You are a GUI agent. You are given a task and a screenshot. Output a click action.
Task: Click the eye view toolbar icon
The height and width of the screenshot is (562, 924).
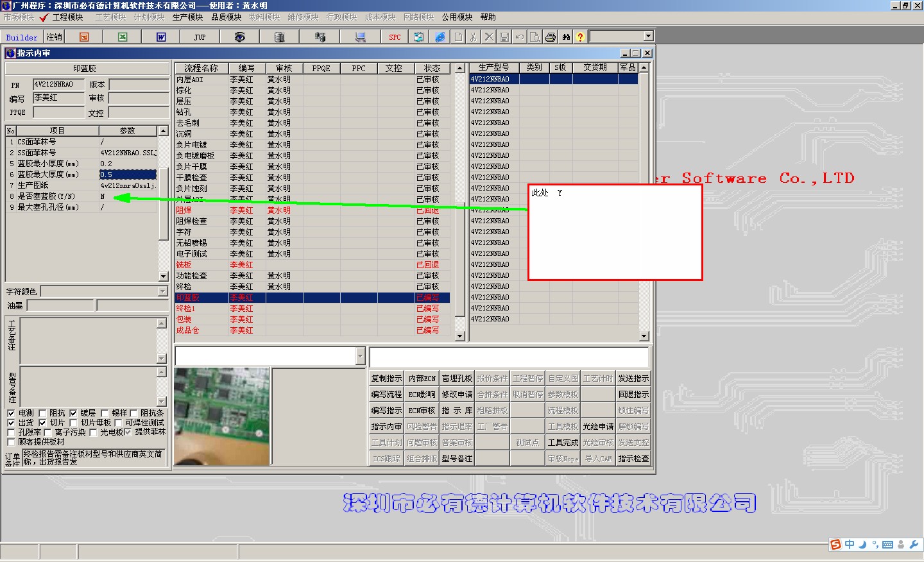point(239,37)
